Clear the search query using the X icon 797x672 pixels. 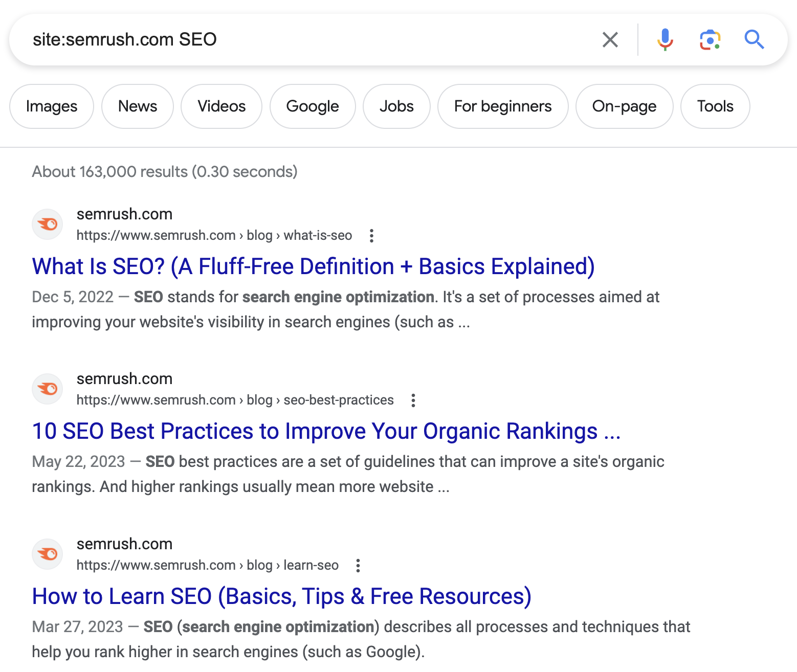pos(610,39)
